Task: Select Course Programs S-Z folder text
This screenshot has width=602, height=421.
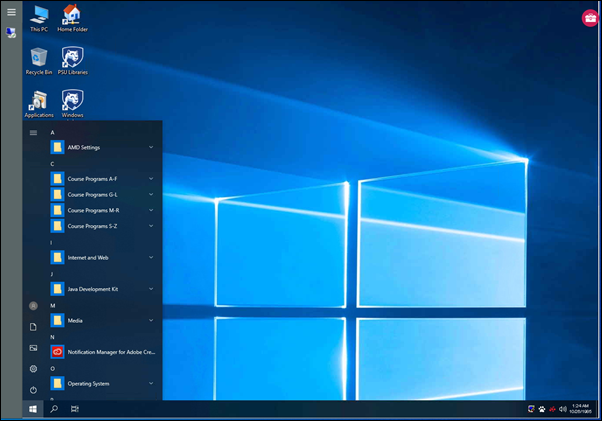Action: (92, 226)
